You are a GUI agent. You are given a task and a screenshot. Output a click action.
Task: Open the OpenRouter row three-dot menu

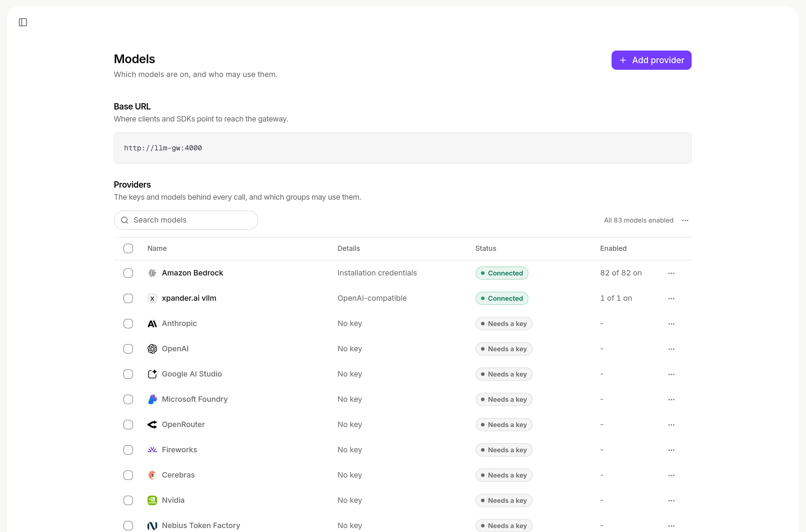click(671, 425)
